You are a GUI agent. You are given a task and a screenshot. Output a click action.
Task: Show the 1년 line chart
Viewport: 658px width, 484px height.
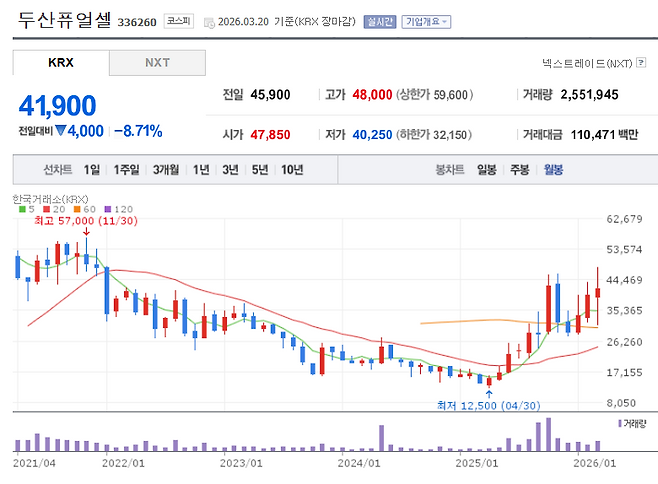coord(202,170)
